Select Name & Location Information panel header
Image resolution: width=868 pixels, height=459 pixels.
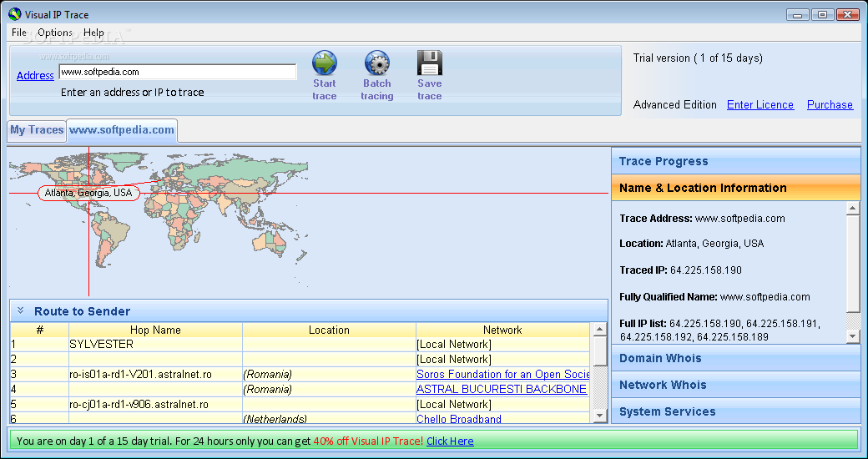coord(735,188)
